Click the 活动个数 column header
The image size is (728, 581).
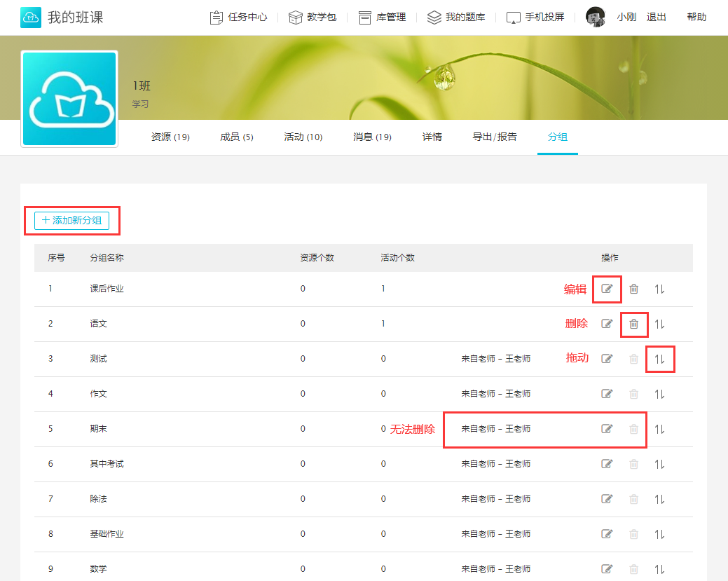(397, 258)
